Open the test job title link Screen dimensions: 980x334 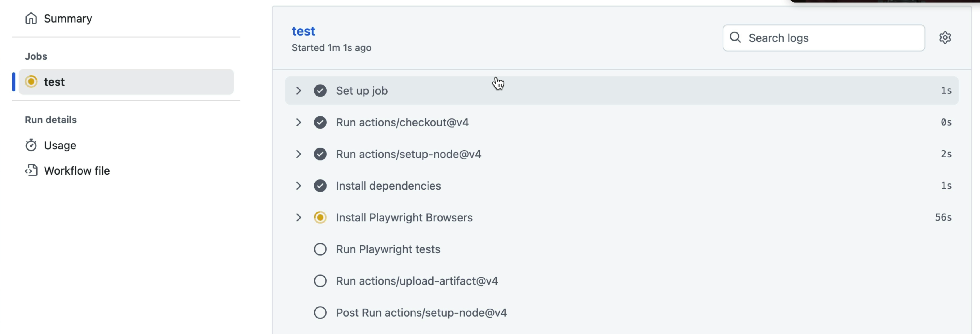(x=303, y=31)
